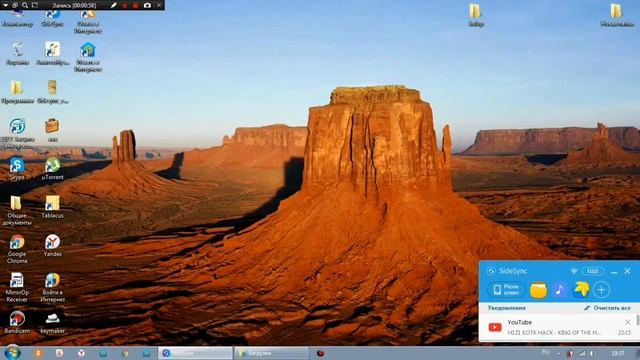Open the Общие документы desktop folder

pos(17,211)
